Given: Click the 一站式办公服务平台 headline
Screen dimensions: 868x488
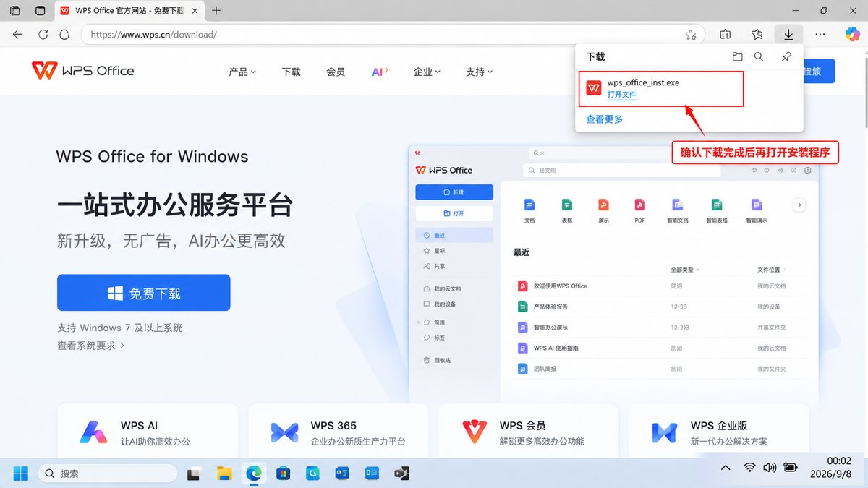Looking at the screenshot, I should point(174,205).
